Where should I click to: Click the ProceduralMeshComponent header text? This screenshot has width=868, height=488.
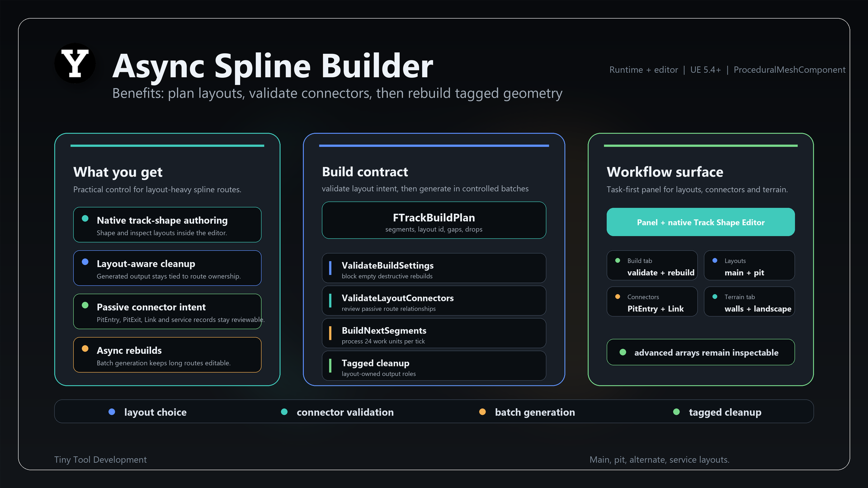pos(789,70)
